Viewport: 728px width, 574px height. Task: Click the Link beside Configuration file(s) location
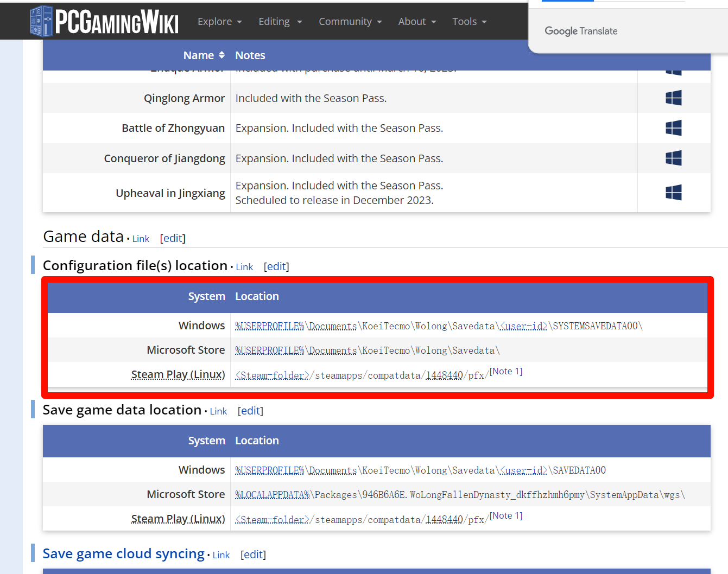(x=244, y=267)
